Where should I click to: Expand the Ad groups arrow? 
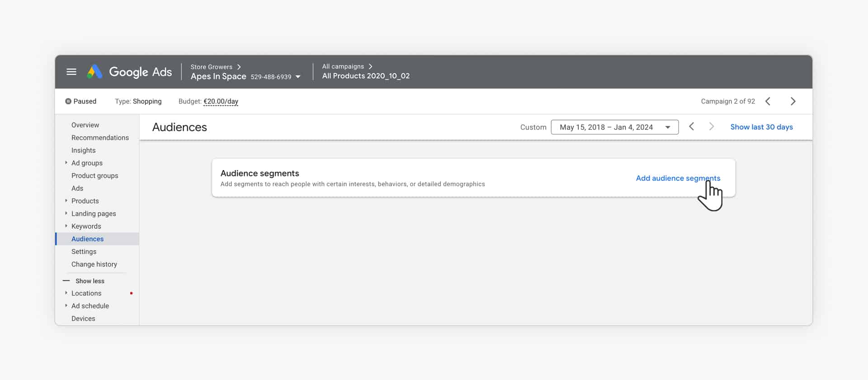66,163
